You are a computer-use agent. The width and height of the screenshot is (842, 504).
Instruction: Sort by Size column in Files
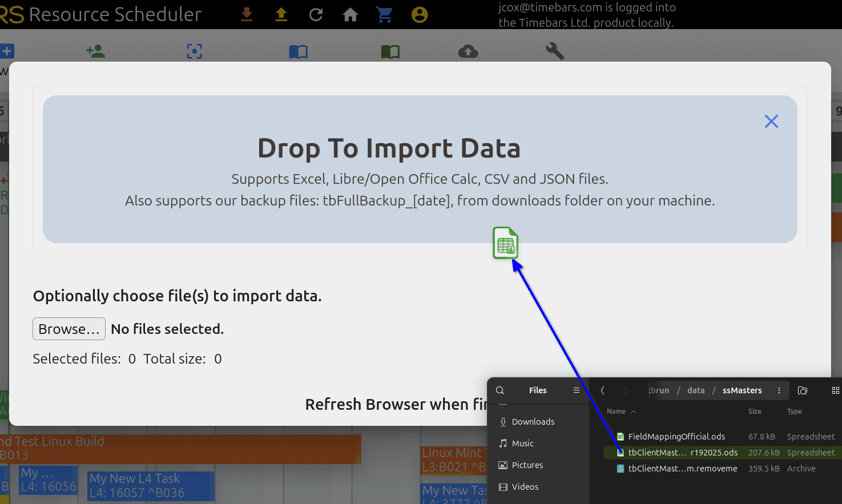[755, 412]
